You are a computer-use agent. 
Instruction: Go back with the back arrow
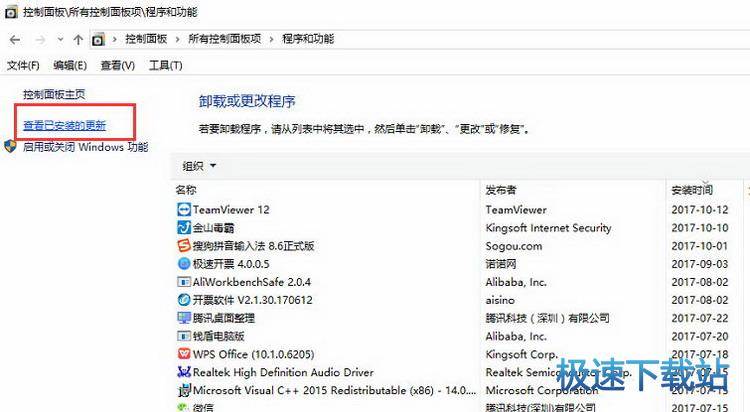coord(15,40)
